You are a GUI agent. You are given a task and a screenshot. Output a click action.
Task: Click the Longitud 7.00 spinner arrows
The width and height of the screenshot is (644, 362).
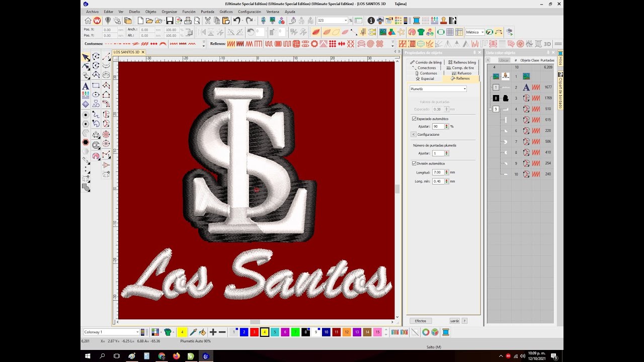tap(447, 172)
